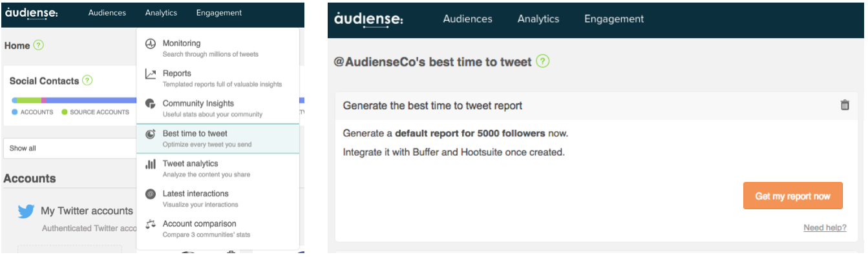Viewport: 868px width, 257px height.
Task: Open the Need help? link
Action: point(825,228)
